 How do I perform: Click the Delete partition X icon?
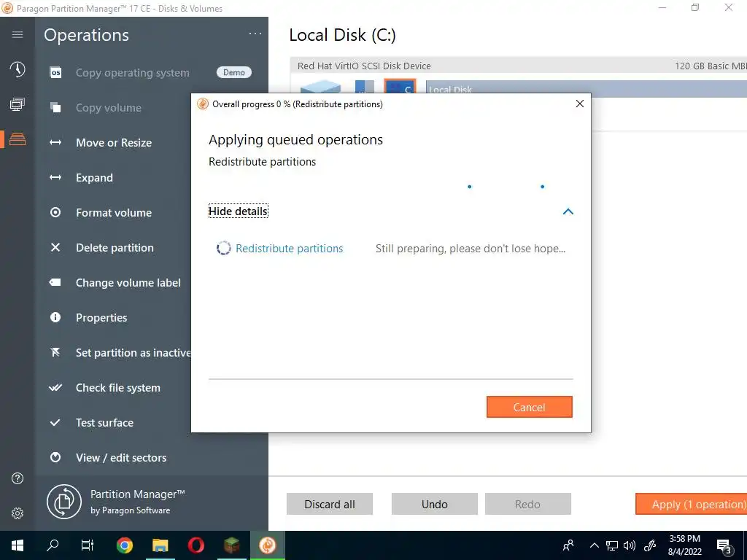coord(55,248)
